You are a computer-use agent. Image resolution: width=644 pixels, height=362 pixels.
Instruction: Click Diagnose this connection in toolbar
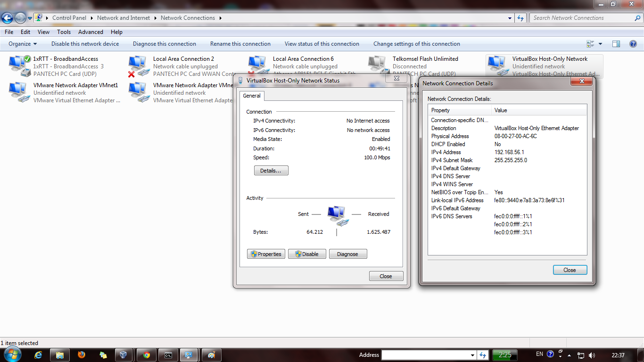click(165, 44)
